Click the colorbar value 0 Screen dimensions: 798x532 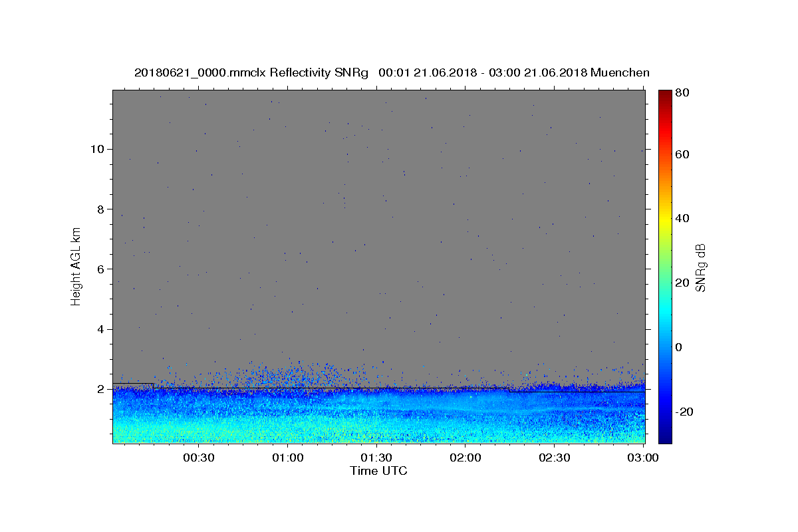tap(680, 347)
